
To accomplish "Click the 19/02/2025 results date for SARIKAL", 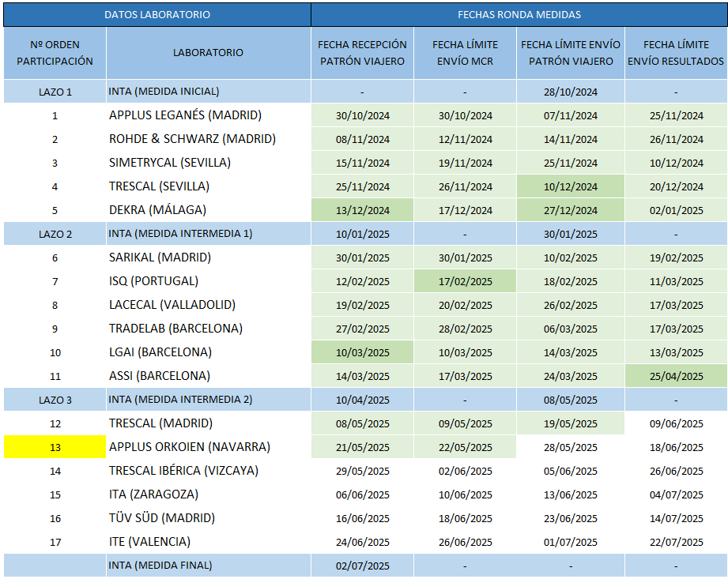I will 676,258.
